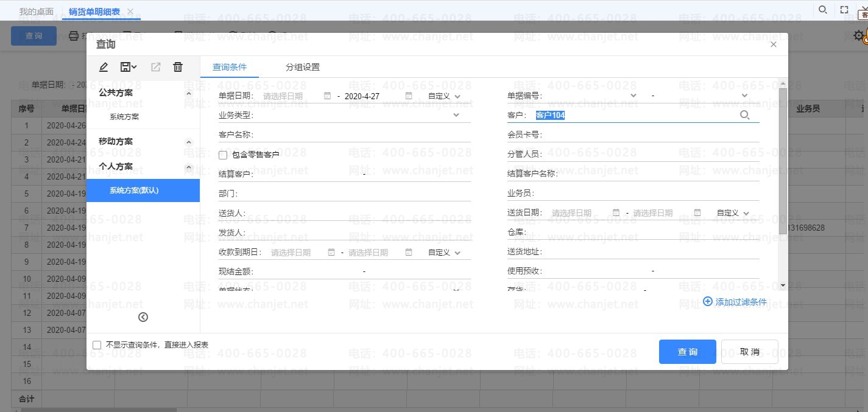Open the 单据编号 dropdown arrow
This screenshot has height=412, width=868.
click(633, 96)
